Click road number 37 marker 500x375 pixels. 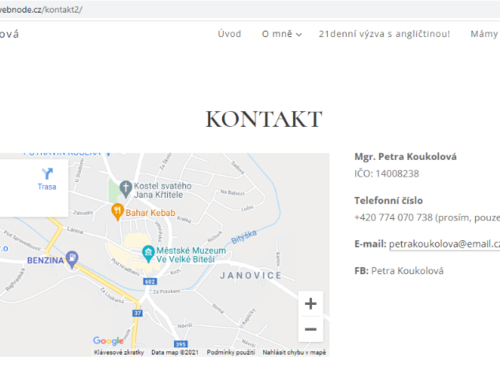coord(137,313)
